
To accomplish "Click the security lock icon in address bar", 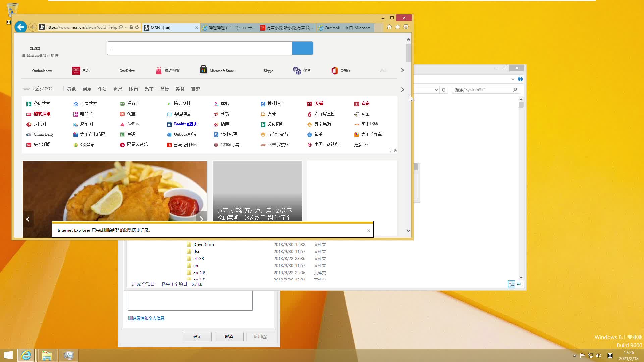I will (131, 27).
